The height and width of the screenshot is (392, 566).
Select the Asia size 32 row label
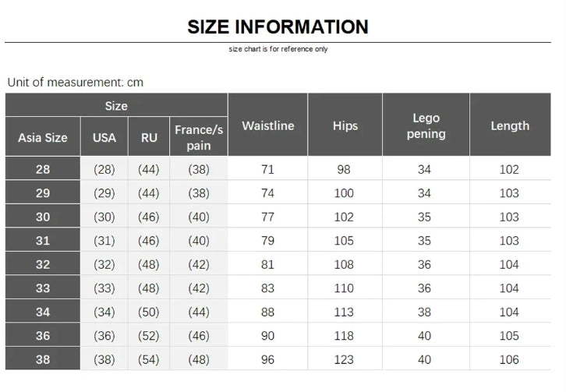point(43,264)
